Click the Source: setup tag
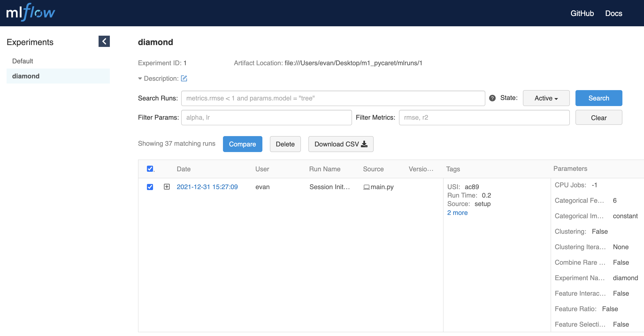The width and height of the screenshot is (644, 336). click(x=469, y=204)
